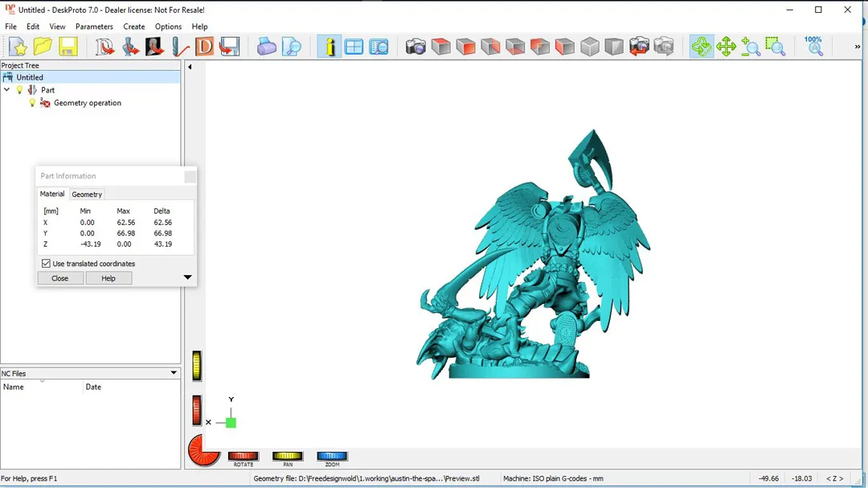Sort NC files by Date column
This screenshot has width=868, height=488.
tap(132, 387)
